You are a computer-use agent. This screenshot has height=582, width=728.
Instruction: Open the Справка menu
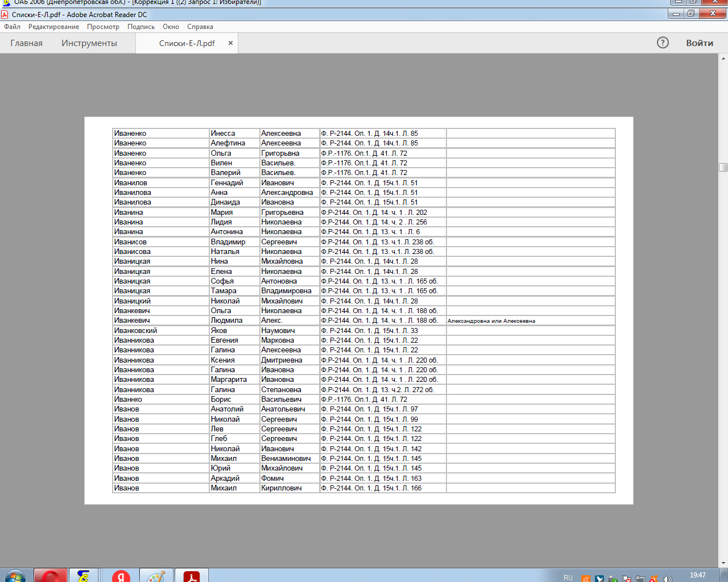pyautogui.click(x=200, y=27)
